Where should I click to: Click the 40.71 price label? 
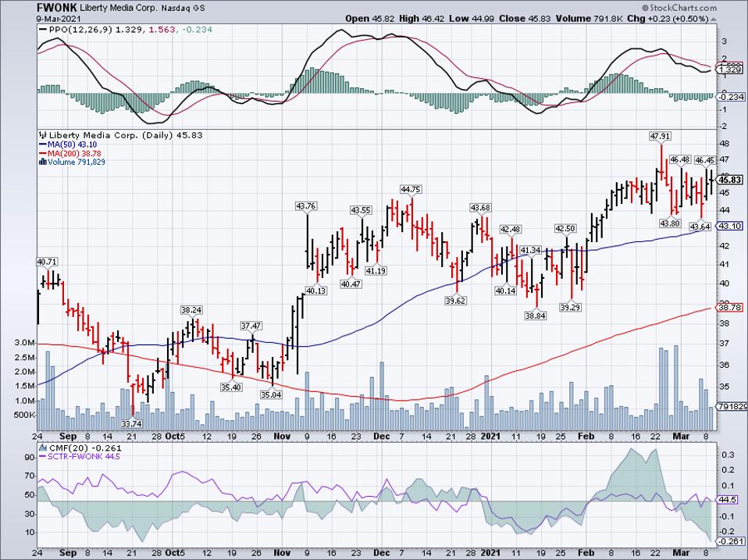[x=47, y=262]
